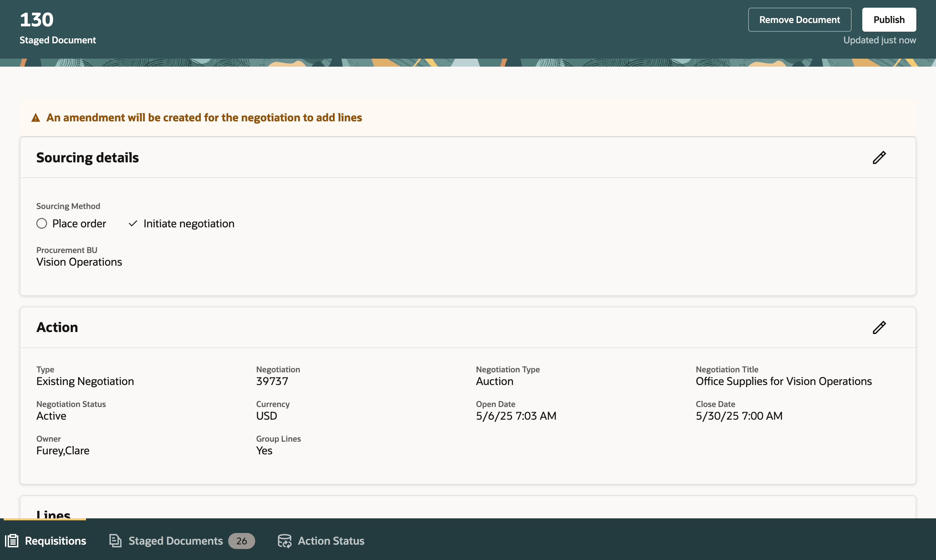Click the Requisitions list icon
Image resolution: width=936 pixels, height=560 pixels.
coord(12,540)
